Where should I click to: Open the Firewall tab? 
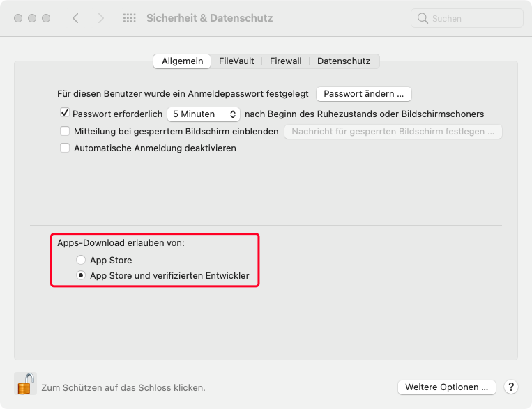(286, 61)
